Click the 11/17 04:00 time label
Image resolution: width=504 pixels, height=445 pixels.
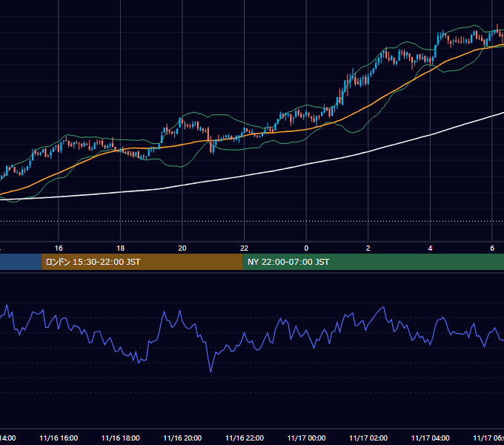tap(431, 438)
